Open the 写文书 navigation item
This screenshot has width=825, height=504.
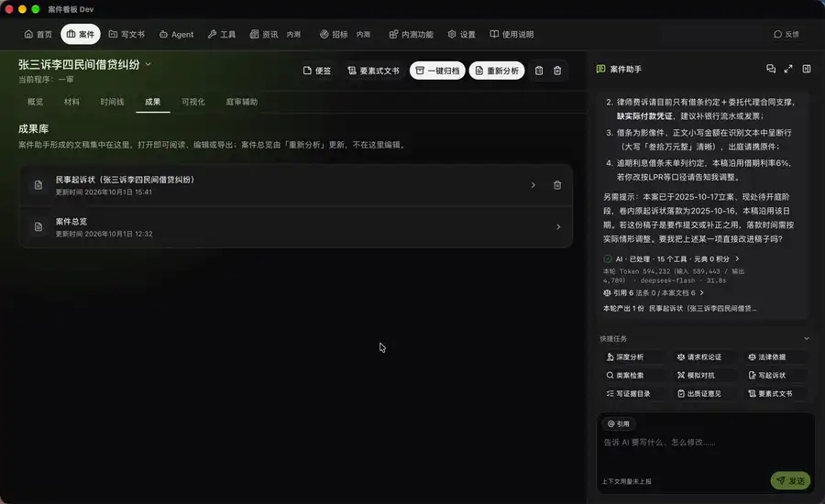click(126, 34)
